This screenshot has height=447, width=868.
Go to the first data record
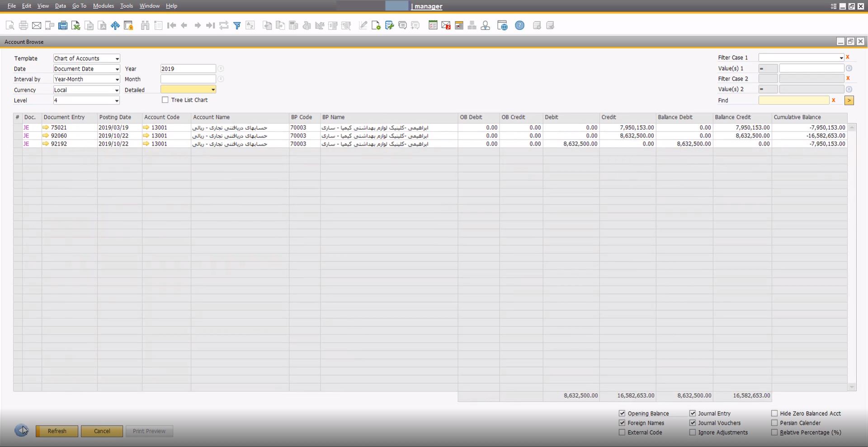point(171,25)
